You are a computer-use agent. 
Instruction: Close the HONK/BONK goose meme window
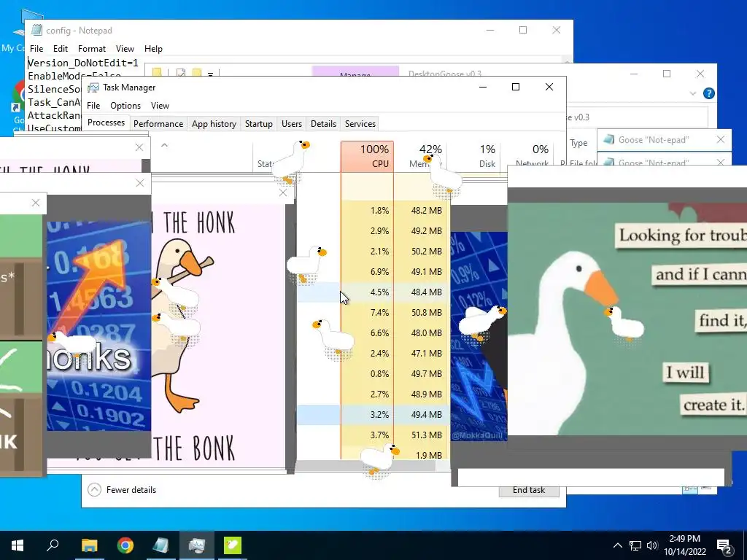click(283, 192)
